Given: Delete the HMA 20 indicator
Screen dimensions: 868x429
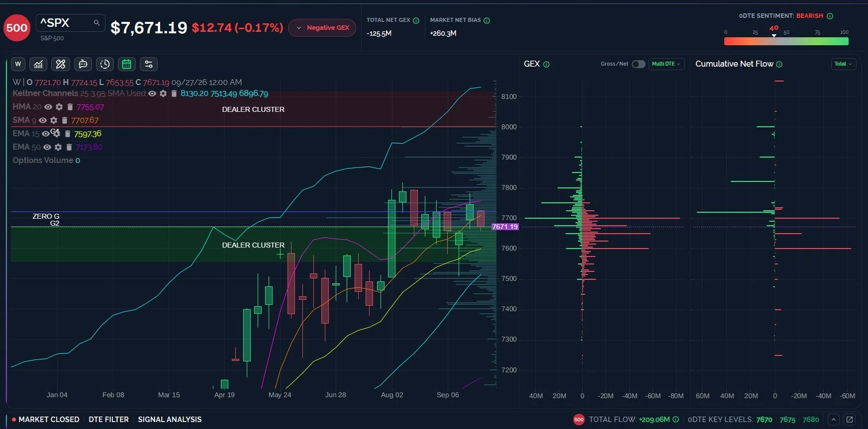Looking at the screenshot, I should (70, 107).
